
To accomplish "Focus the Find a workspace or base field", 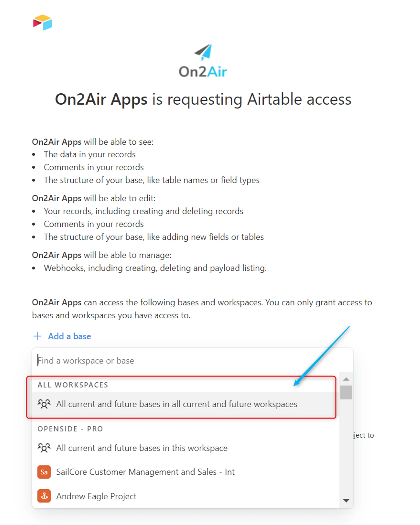I will (170, 360).
